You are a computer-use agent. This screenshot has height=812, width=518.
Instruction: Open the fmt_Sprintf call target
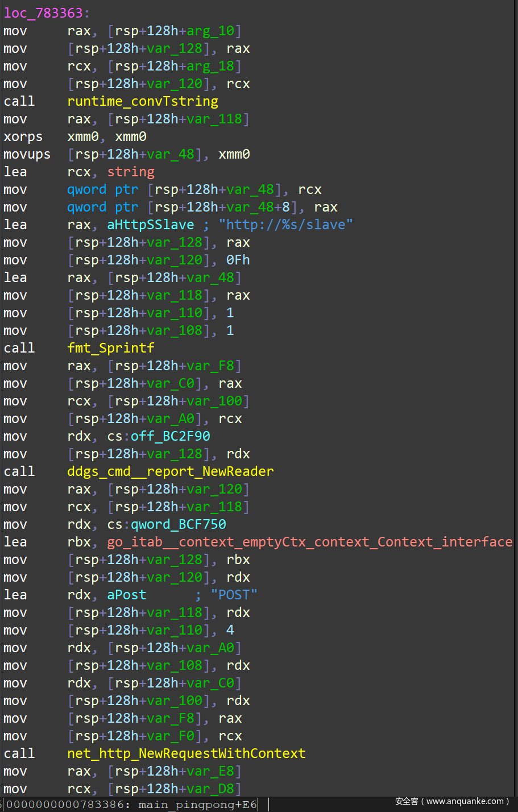click(x=110, y=348)
